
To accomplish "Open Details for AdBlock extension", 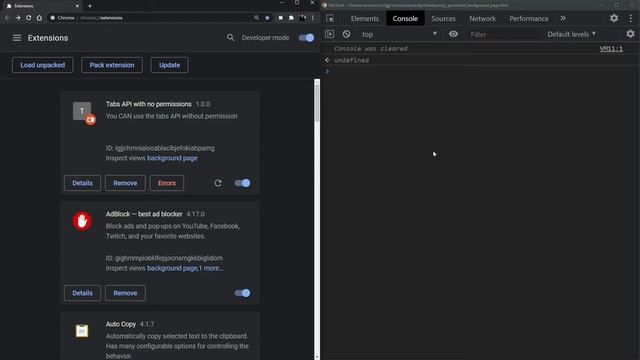I will (x=82, y=293).
